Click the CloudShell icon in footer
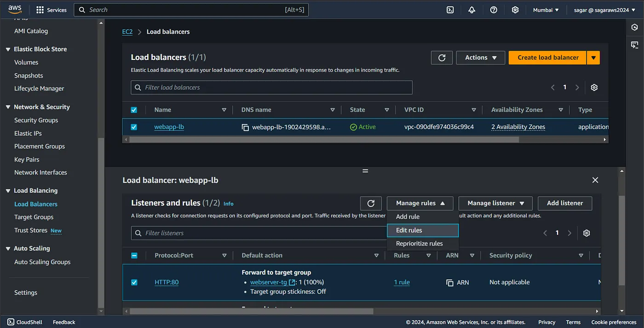Viewport: 644px width, 328px height. pos(10,322)
